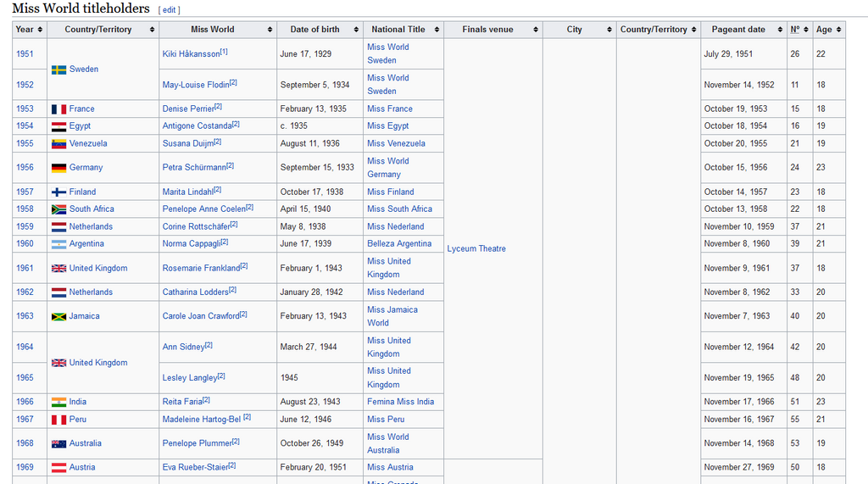Open Rosemarie Frankland's page
The image size is (868, 484).
[x=201, y=268]
